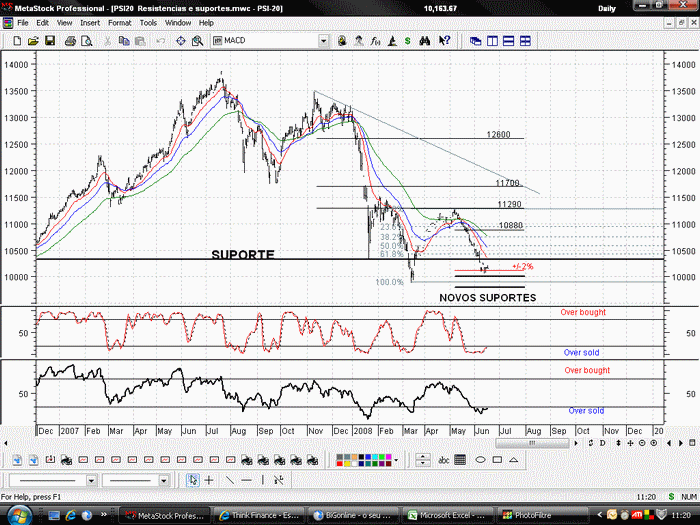Screen dimensions: 700x525
Task: Expand the quick launch overflow chevron
Action: click(x=104, y=515)
